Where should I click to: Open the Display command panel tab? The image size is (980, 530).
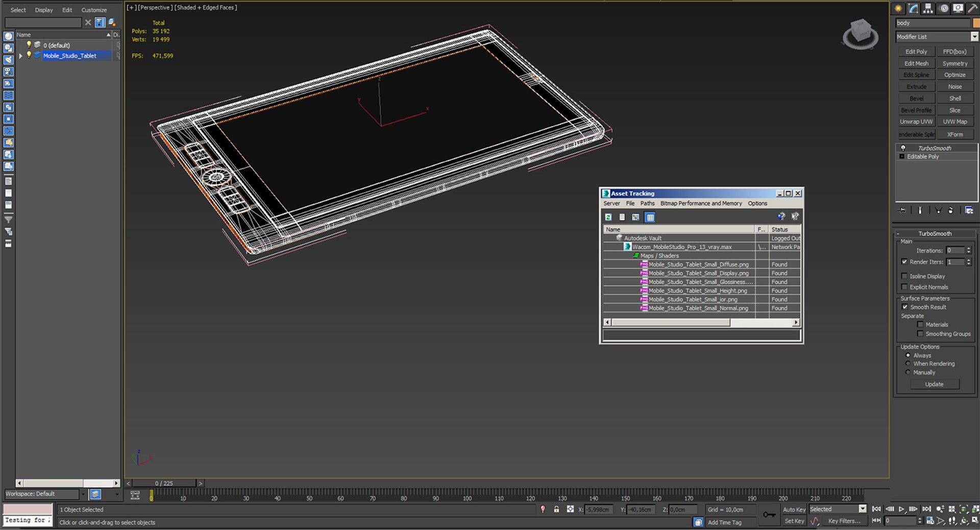(x=958, y=8)
